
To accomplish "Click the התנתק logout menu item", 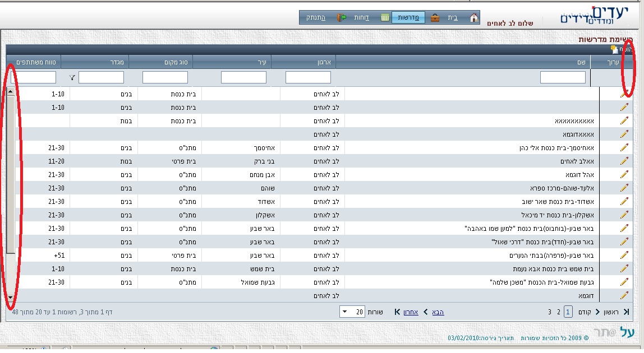I will [316, 18].
